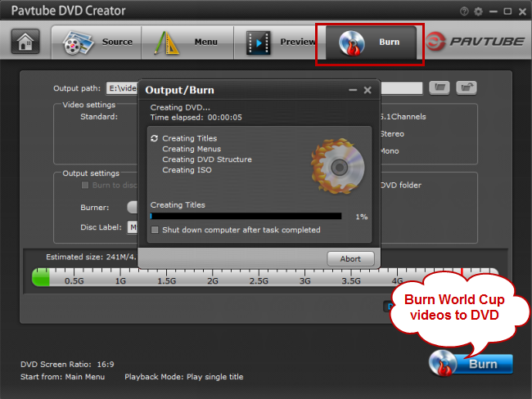The width and height of the screenshot is (532, 399).
Task: Close the Pavtube DVD Creator window
Action: tap(522, 11)
